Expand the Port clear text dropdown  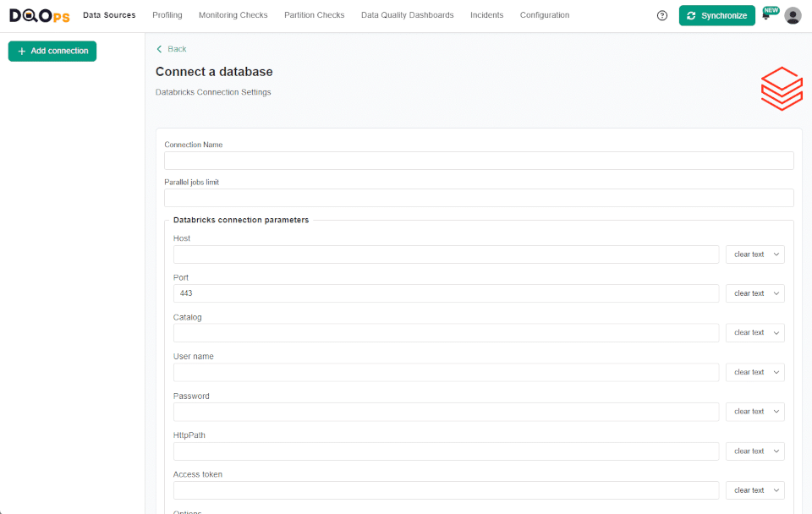tap(755, 293)
